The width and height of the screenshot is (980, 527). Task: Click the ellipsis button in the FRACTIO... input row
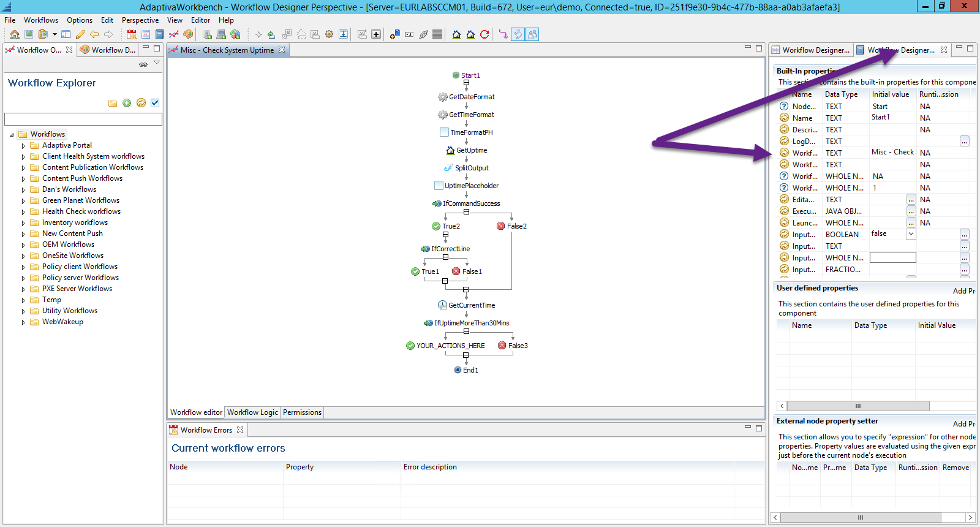[x=965, y=270]
